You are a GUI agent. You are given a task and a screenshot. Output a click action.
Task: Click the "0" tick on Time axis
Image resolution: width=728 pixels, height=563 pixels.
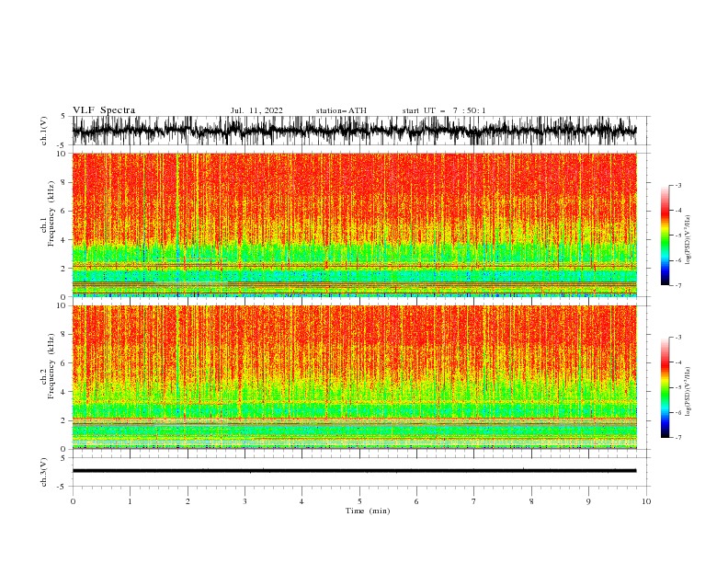pyautogui.click(x=73, y=501)
